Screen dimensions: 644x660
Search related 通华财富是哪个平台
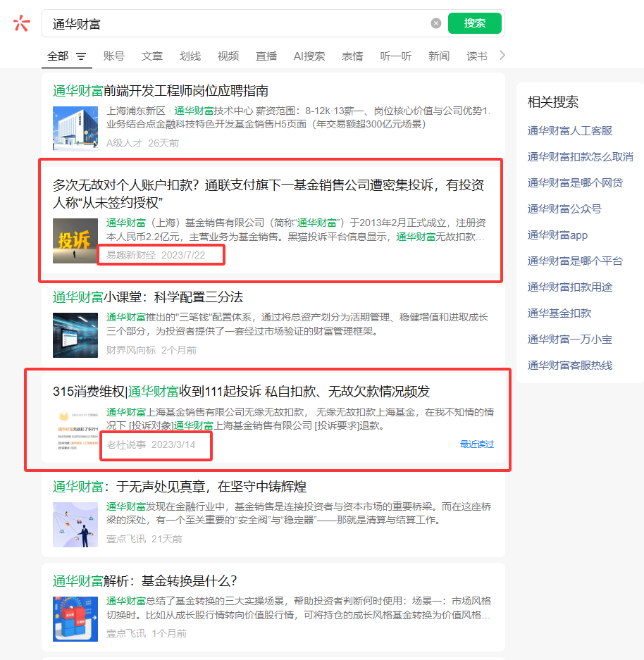tap(575, 261)
